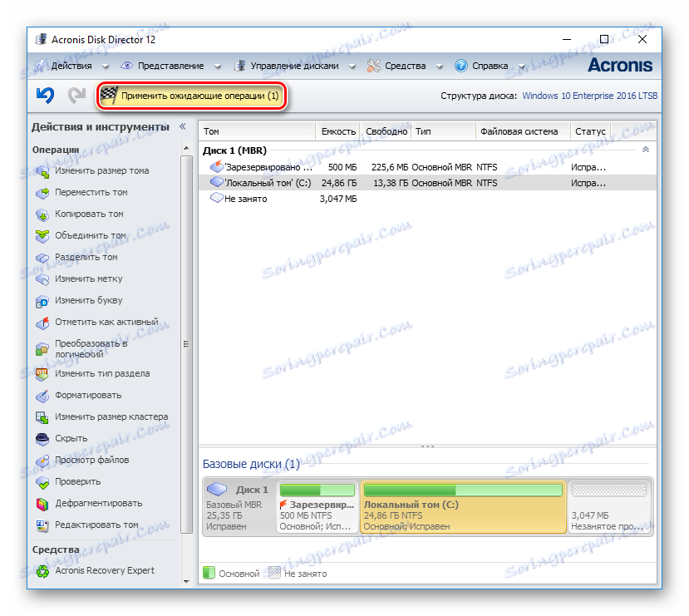Select the Изменить размер кластера icon

coord(42,417)
